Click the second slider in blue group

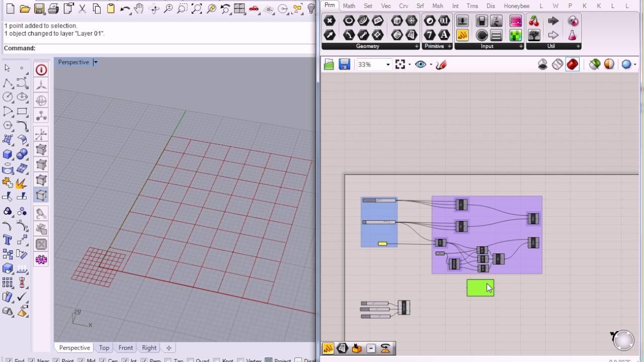click(379, 222)
